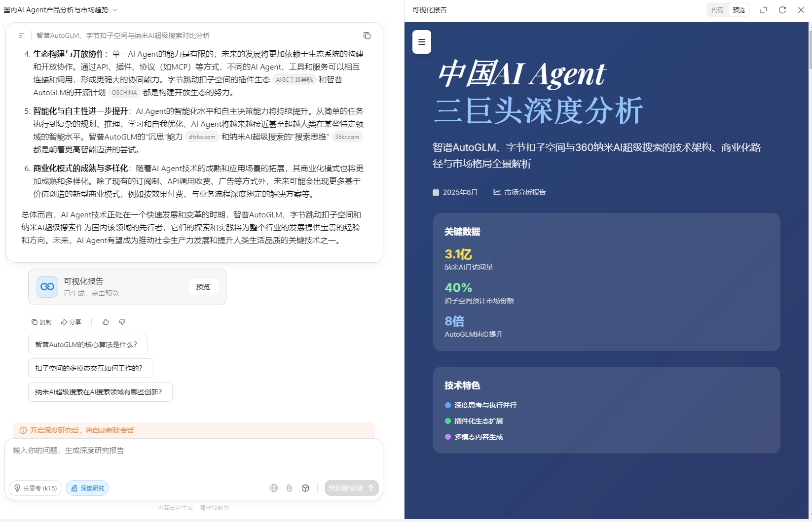
Task: Click the 3.1亿 statistic
Action: click(458, 254)
